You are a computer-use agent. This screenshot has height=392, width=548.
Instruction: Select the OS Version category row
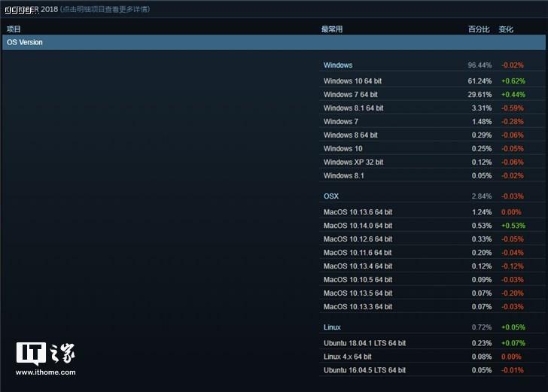click(x=274, y=42)
